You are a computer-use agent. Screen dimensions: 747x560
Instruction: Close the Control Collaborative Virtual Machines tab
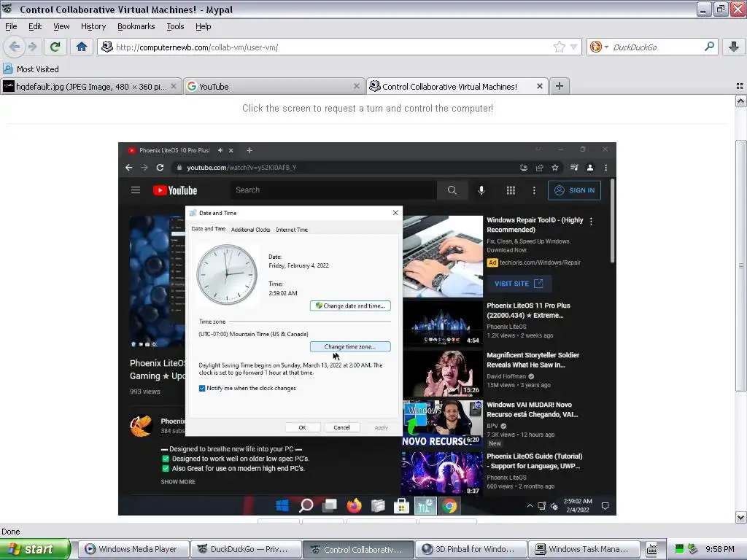(x=539, y=86)
